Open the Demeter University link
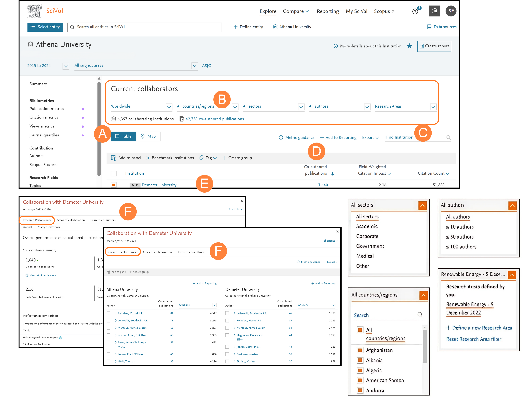Image resolution: width=532 pixels, height=402 pixels. click(x=159, y=185)
